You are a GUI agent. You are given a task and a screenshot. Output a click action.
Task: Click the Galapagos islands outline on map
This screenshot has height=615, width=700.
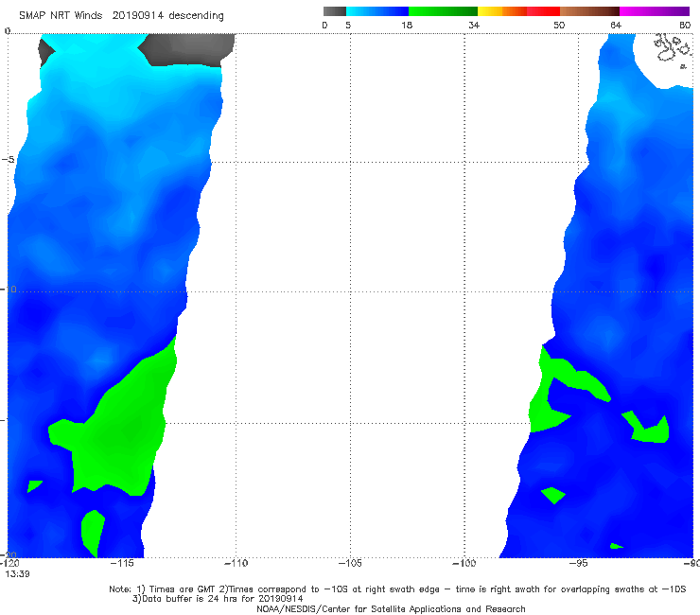672,49
